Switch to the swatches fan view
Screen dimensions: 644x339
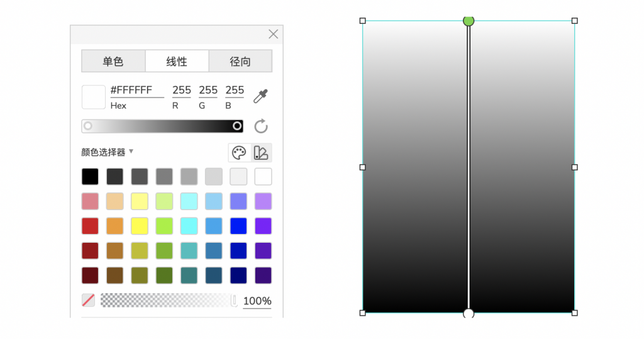point(261,153)
